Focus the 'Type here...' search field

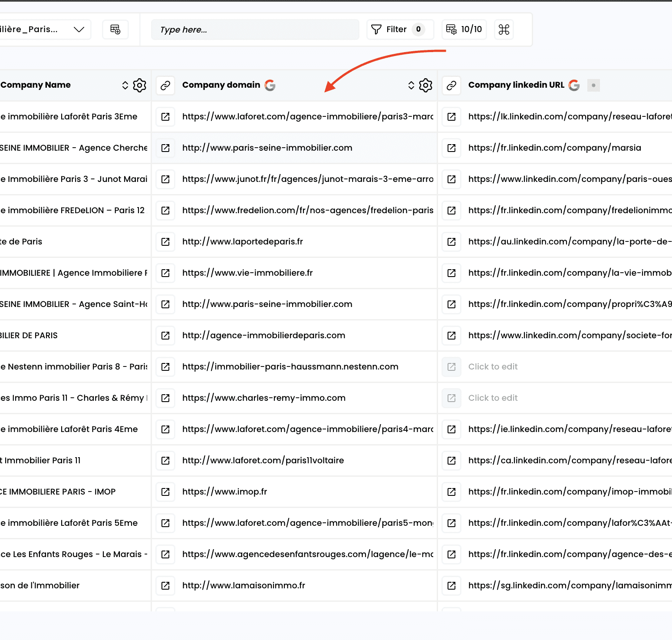coord(255,30)
